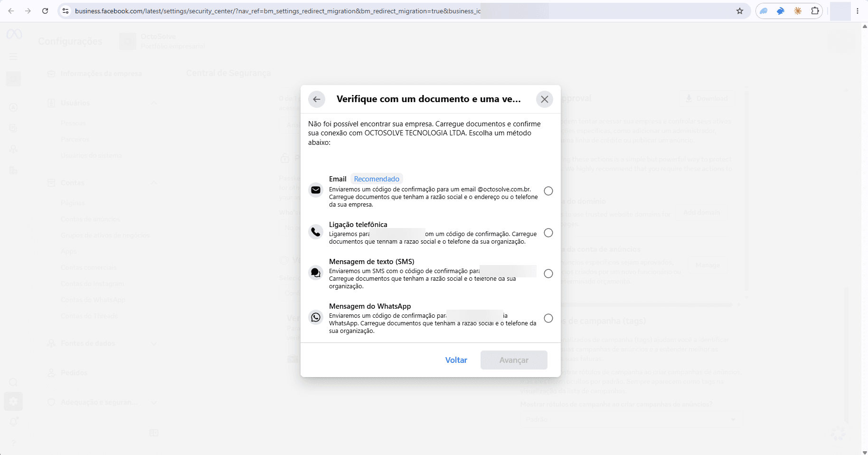
Task: Select the Ligação telefônica radio button
Action: (548, 233)
